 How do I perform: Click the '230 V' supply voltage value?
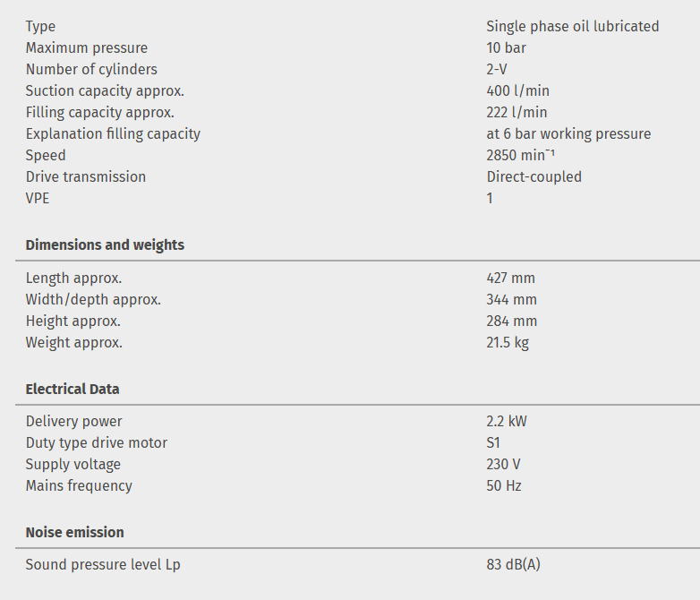pyautogui.click(x=503, y=464)
